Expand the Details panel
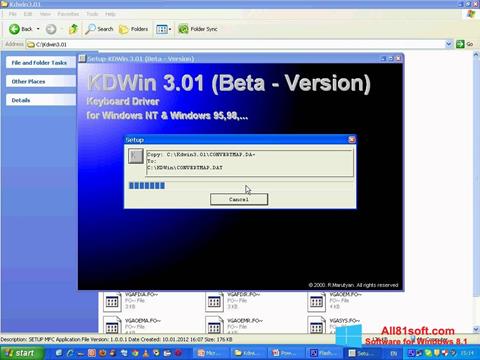This screenshot has width=480, height=360. coord(41,100)
